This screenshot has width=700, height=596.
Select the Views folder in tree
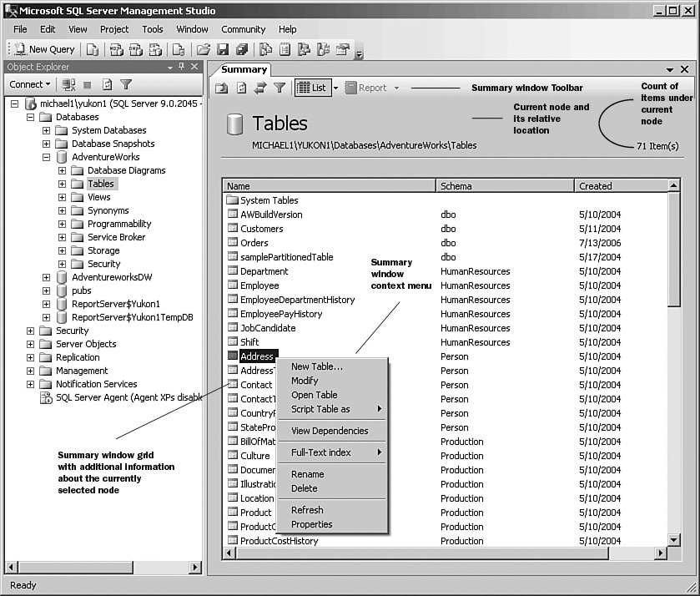[98, 197]
